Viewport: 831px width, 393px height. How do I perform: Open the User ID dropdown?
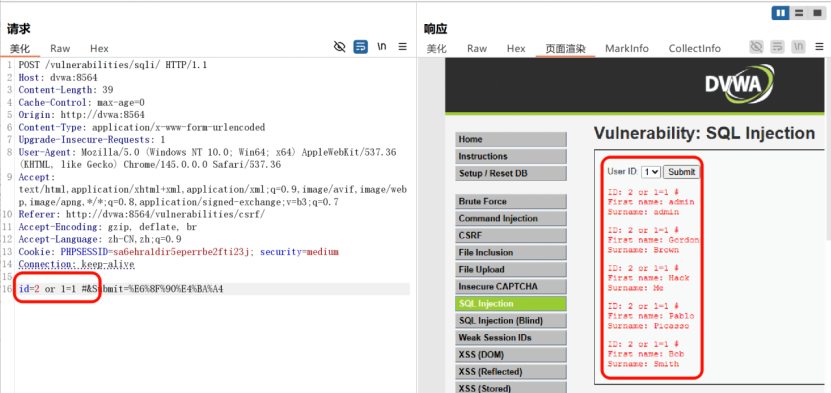[x=651, y=172]
